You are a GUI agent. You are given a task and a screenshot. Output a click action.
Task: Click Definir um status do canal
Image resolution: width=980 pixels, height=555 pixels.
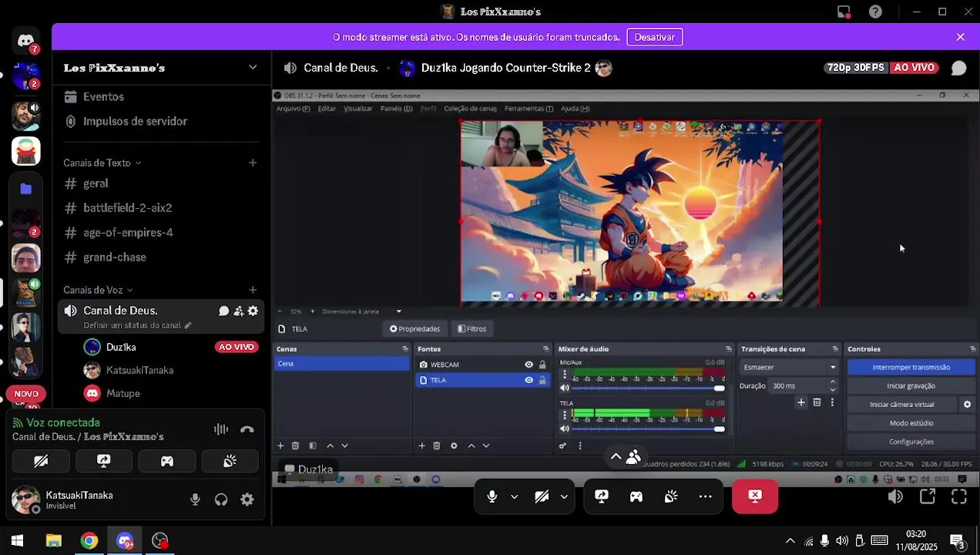(x=137, y=325)
